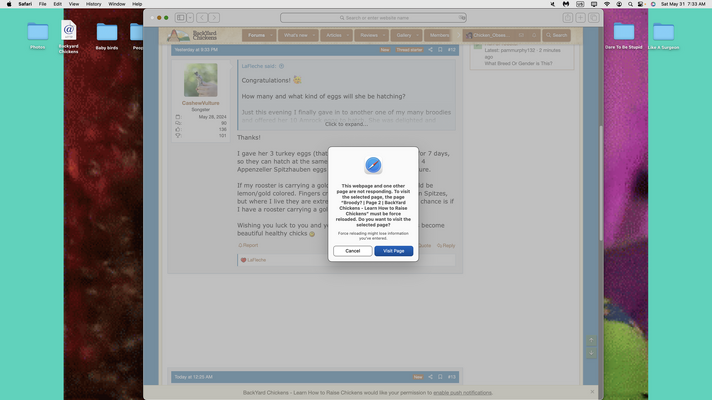Open a new tab with plus icon
The width and height of the screenshot is (712, 400).
pos(580,18)
